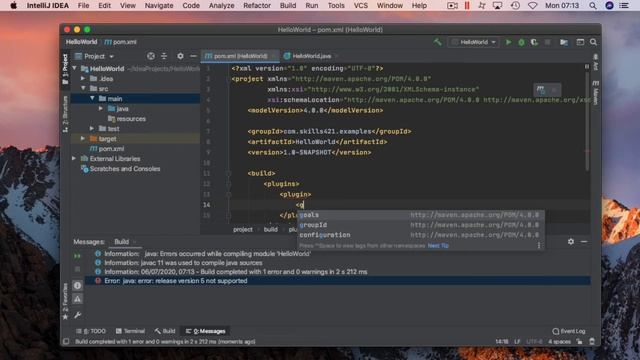The width and height of the screenshot is (640, 360).
Task: Hide the Project tool window
Action: [x=193, y=56]
